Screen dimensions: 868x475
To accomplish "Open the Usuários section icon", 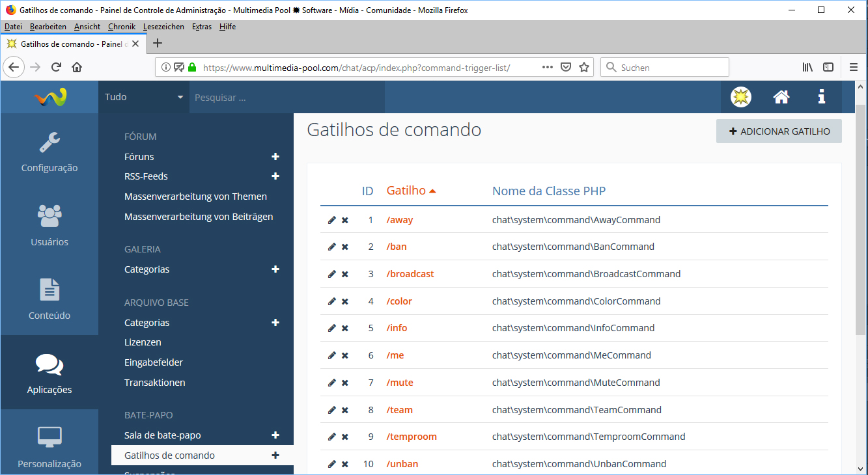I will pyautogui.click(x=49, y=225).
